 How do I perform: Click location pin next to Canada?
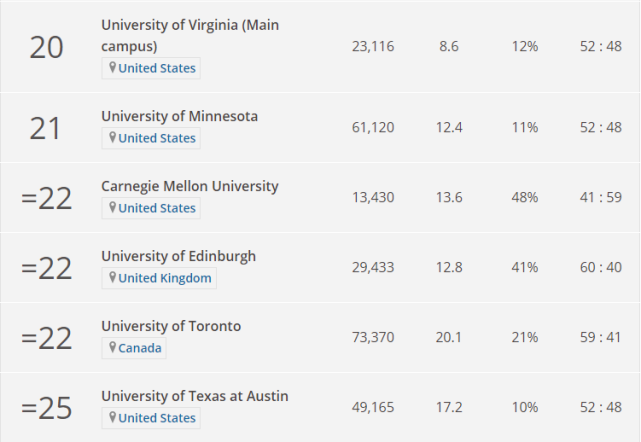pos(113,348)
